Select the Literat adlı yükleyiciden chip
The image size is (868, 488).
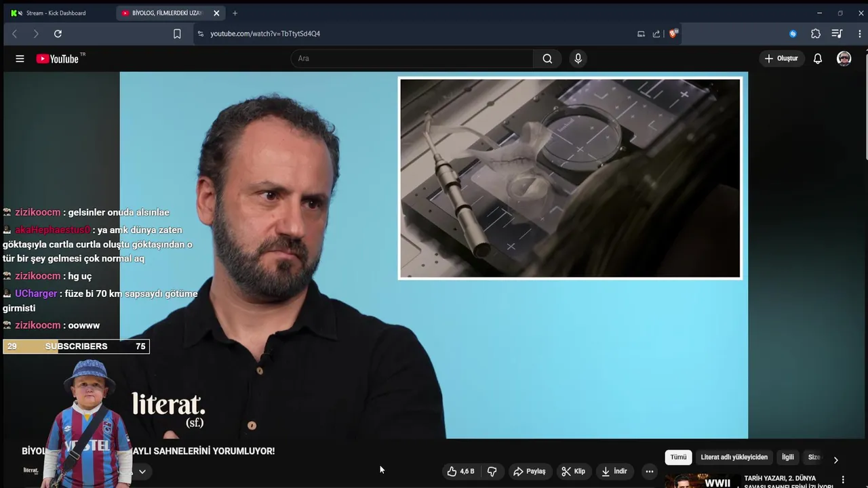point(734,457)
